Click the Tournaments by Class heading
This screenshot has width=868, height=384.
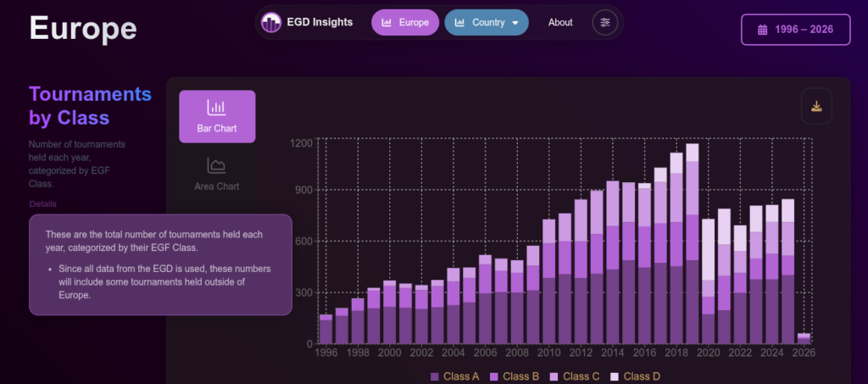click(x=90, y=105)
